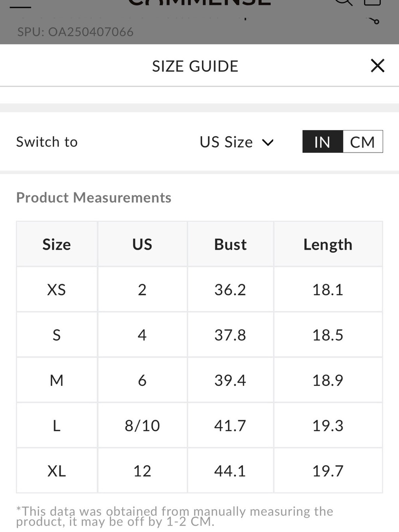Switch measurements to CM units
The width and height of the screenshot is (399, 532).
tap(363, 142)
